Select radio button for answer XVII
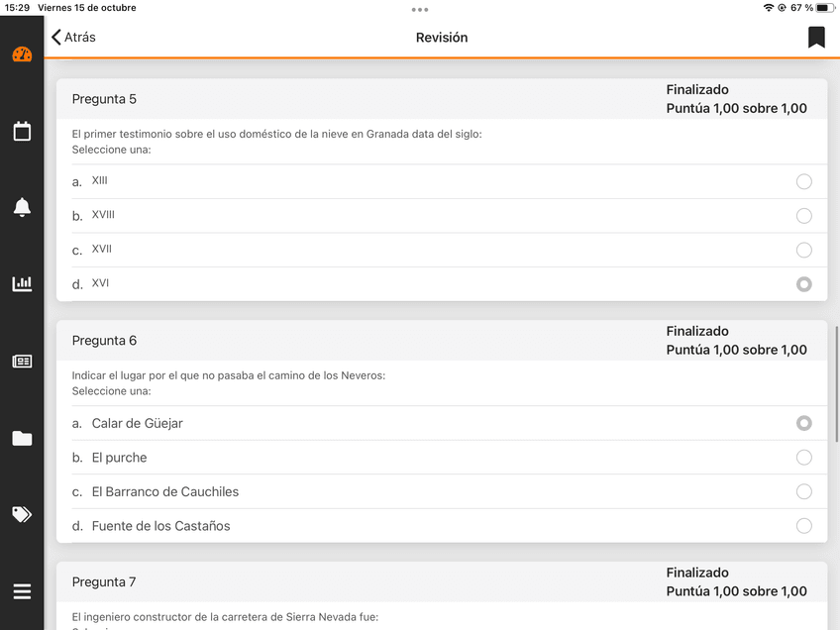Screen dimensions: 840x630 (804, 250)
